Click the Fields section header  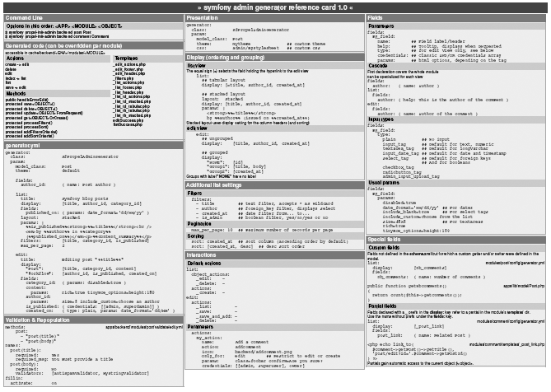[375, 17]
